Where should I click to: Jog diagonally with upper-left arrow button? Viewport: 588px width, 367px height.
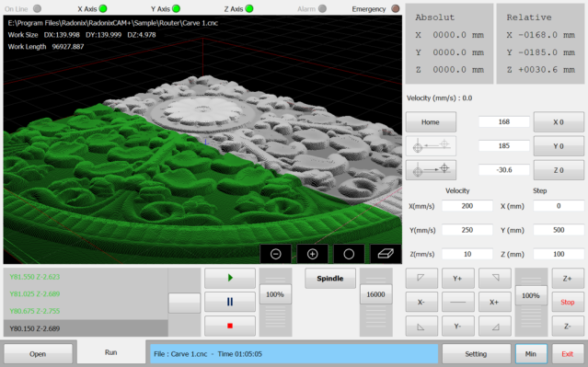421,278
